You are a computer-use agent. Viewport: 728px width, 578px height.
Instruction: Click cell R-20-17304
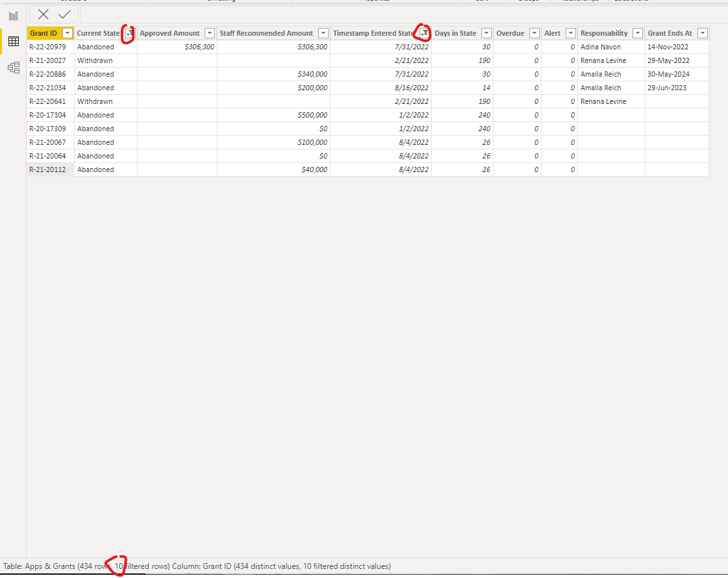(x=51, y=115)
